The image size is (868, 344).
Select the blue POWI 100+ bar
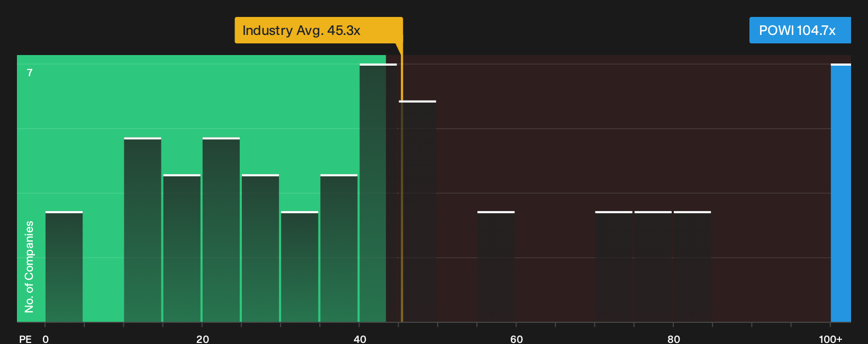(x=841, y=193)
